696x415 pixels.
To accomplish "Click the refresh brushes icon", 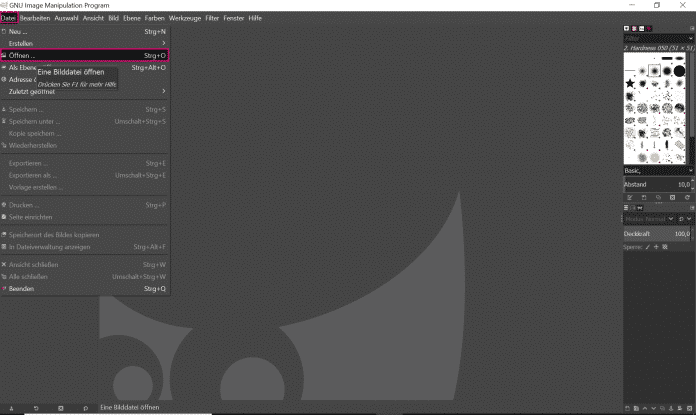I will 687,198.
